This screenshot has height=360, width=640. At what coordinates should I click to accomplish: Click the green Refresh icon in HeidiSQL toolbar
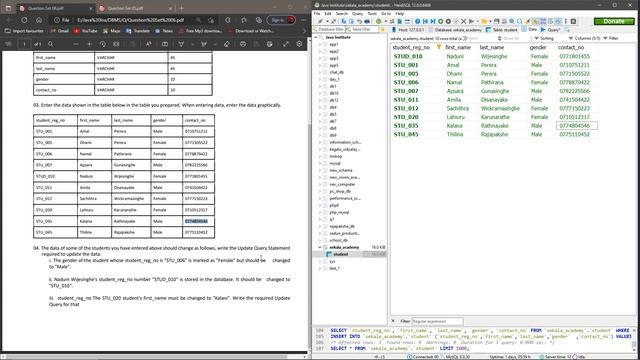coord(378,21)
